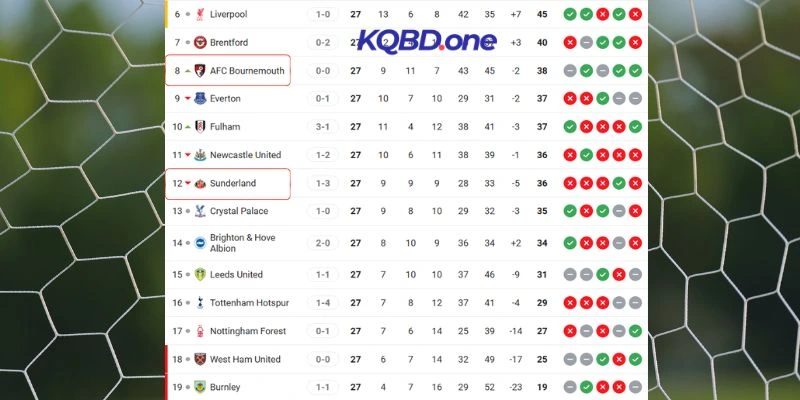The width and height of the screenshot is (800, 400).
Task: Click the Nottingham Forest crest icon
Action: point(198,331)
